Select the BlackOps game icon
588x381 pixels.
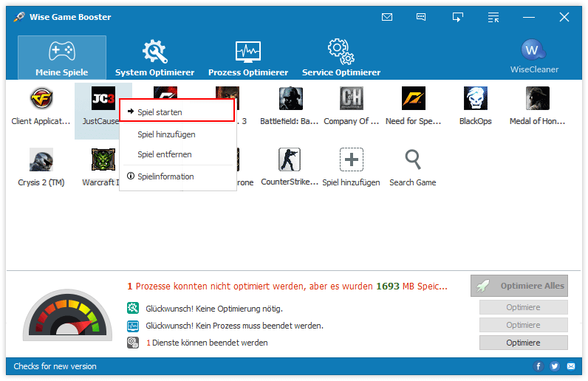pos(476,98)
